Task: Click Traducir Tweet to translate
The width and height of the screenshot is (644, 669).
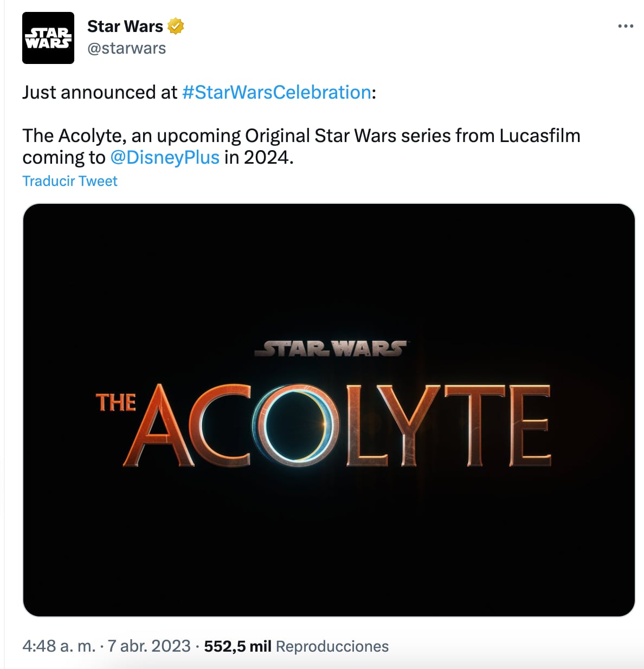Action: click(x=69, y=181)
